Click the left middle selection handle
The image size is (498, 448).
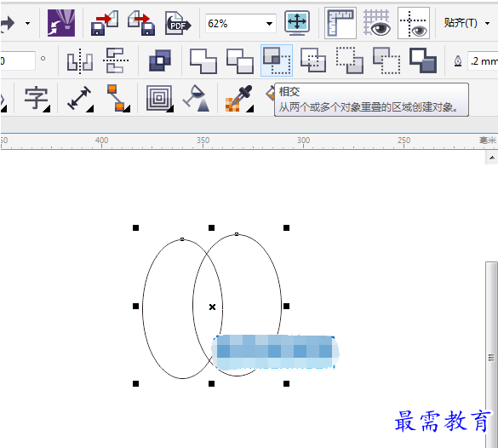point(135,307)
